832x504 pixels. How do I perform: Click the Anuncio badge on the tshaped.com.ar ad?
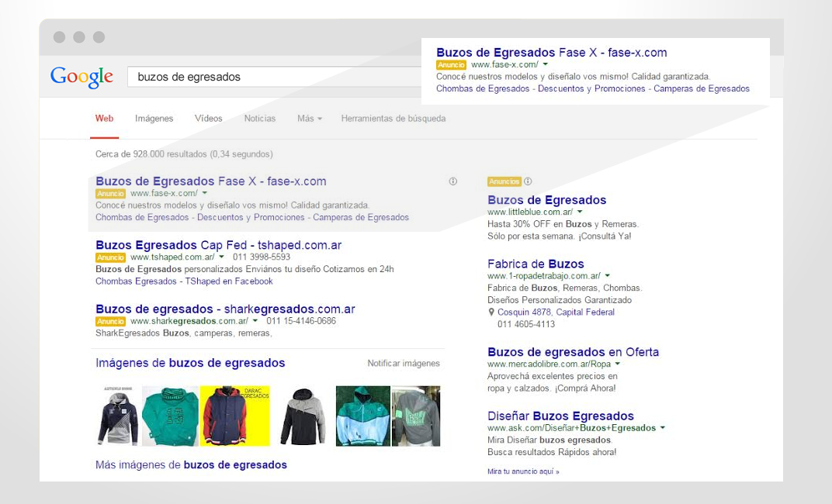110,257
